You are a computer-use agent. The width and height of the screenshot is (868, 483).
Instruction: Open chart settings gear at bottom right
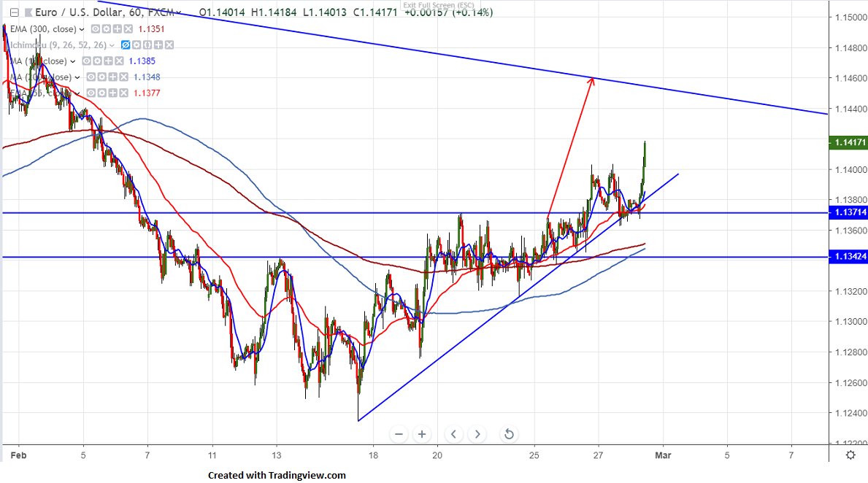click(850, 455)
